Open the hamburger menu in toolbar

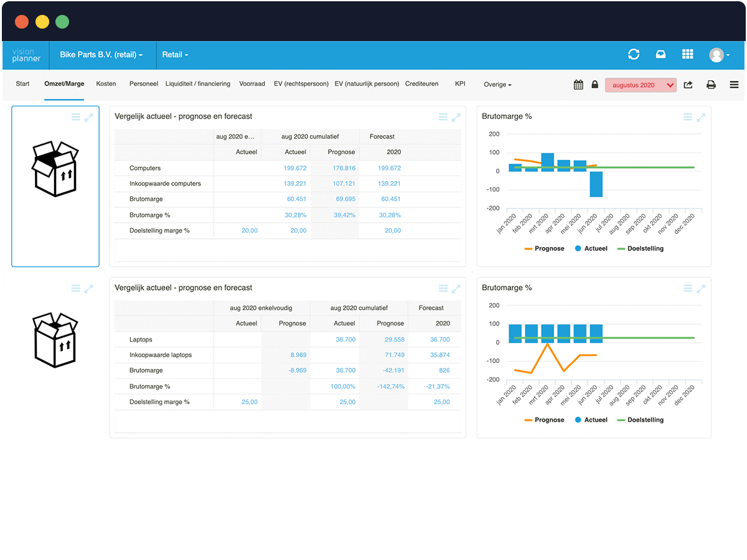click(x=734, y=85)
